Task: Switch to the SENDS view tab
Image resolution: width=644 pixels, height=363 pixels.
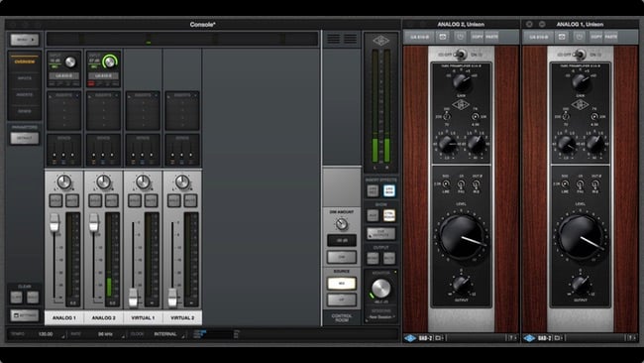Action: click(x=25, y=111)
